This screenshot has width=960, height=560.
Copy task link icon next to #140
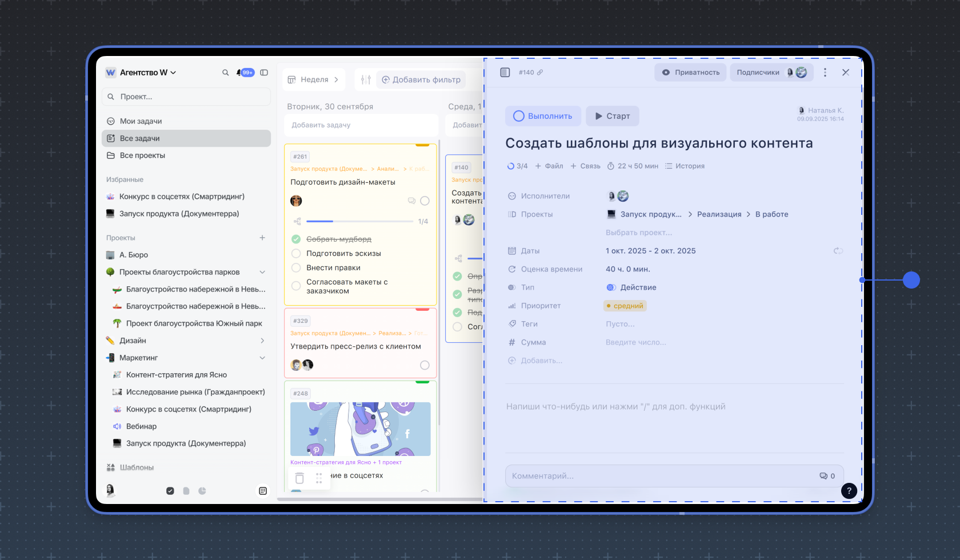[540, 73]
